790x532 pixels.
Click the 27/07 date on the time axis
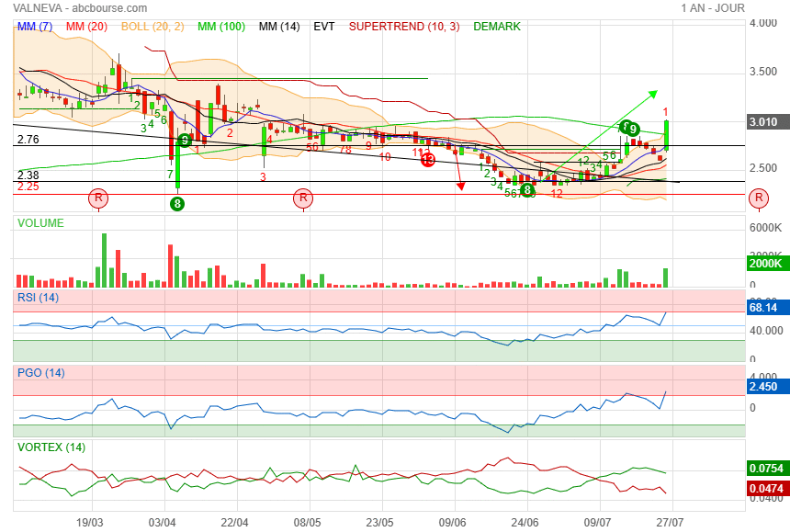670,522
